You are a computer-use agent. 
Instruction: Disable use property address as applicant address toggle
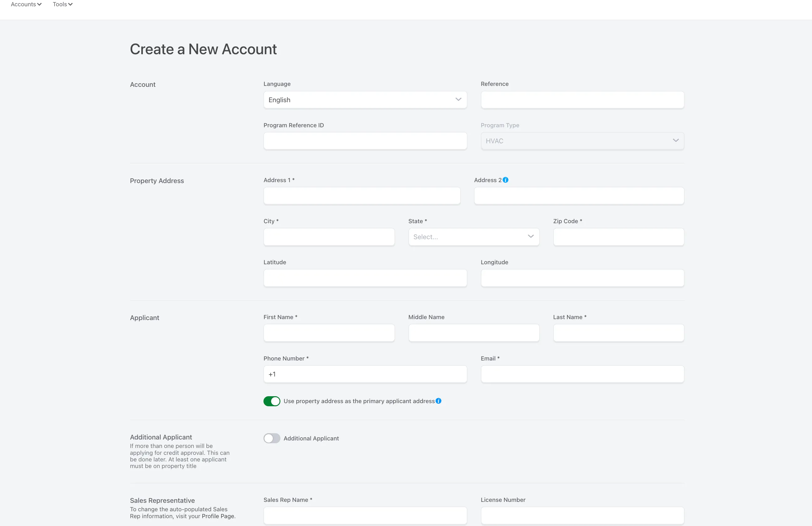click(x=272, y=401)
